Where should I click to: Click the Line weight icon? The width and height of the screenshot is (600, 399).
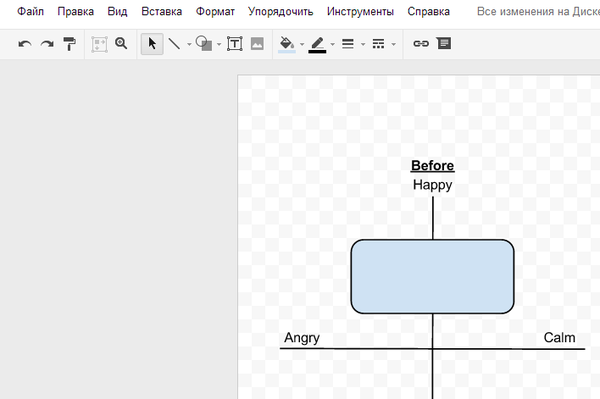(348, 44)
